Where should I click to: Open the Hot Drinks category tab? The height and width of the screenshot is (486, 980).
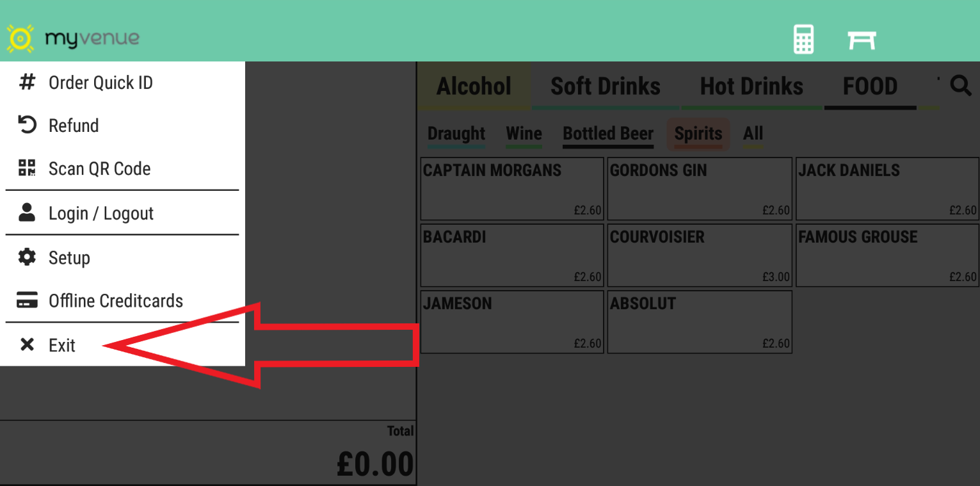point(751,86)
